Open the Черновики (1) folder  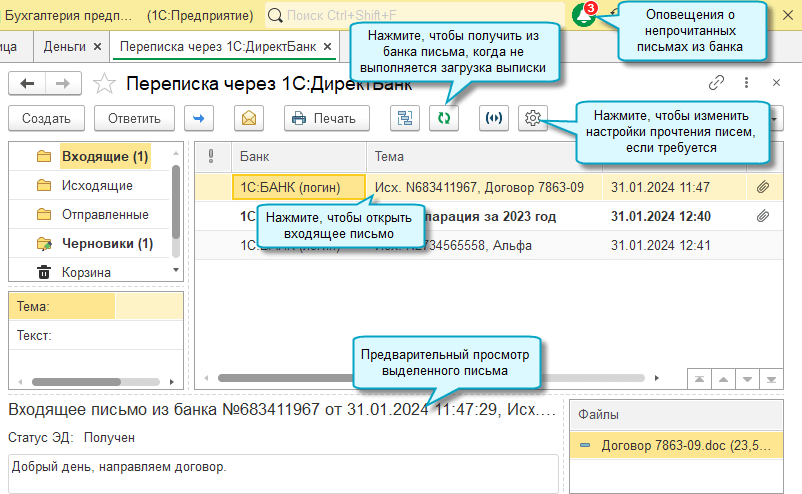coord(107,243)
